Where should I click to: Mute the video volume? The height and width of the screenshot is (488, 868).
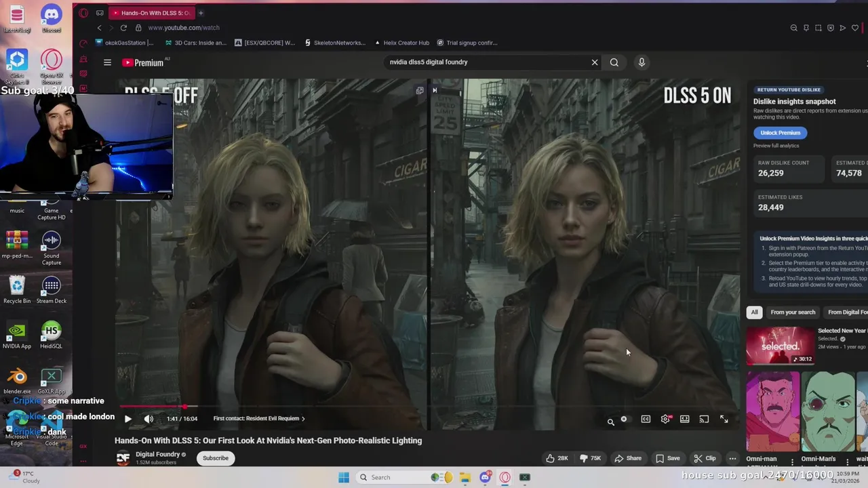[149, 419]
